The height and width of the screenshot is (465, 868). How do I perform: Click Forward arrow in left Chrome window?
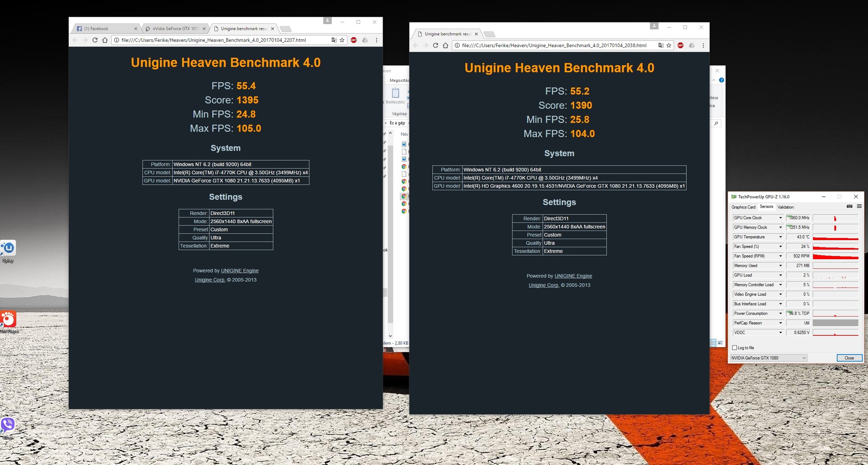coord(85,40)
